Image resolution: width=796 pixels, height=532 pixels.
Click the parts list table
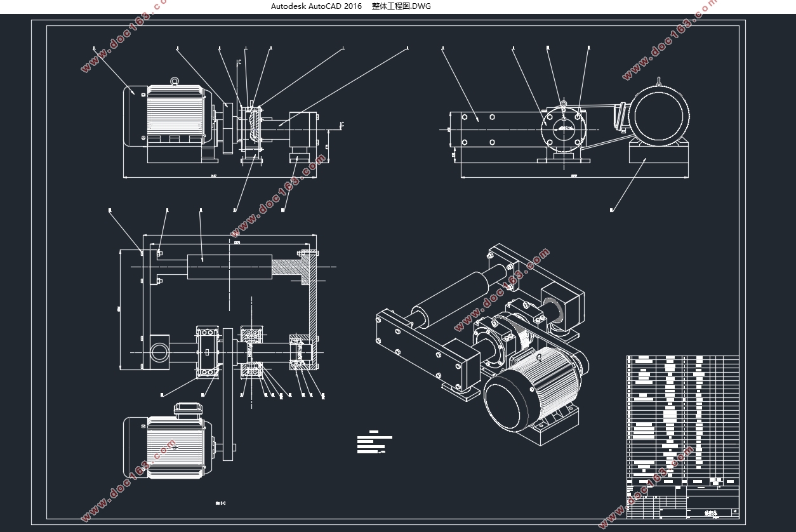(x=683, y=421)
